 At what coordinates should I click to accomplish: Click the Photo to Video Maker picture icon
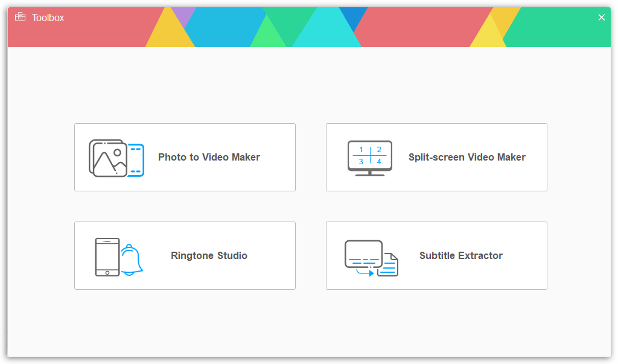[116, 158]
